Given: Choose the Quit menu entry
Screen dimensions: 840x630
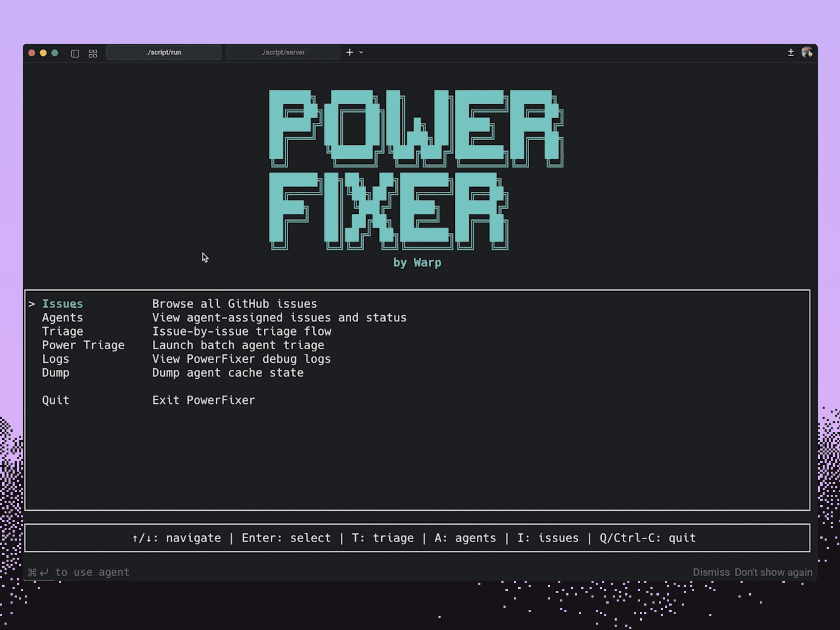Looking at the screenshot, I should pyautogui.click(x=55, y=400).
